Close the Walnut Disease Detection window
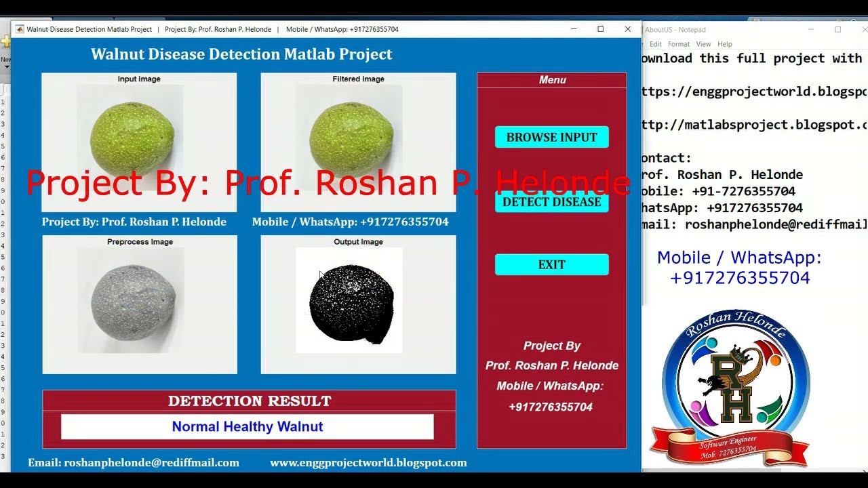868x488 pixels. pos(627,29)
